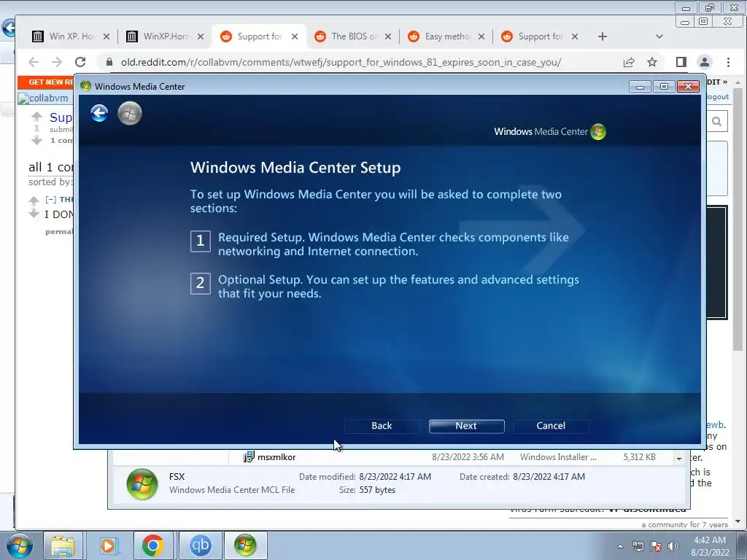747x560 pixels.
Task: Open Google Chrome from the taskbar
Action: point(153,545)
